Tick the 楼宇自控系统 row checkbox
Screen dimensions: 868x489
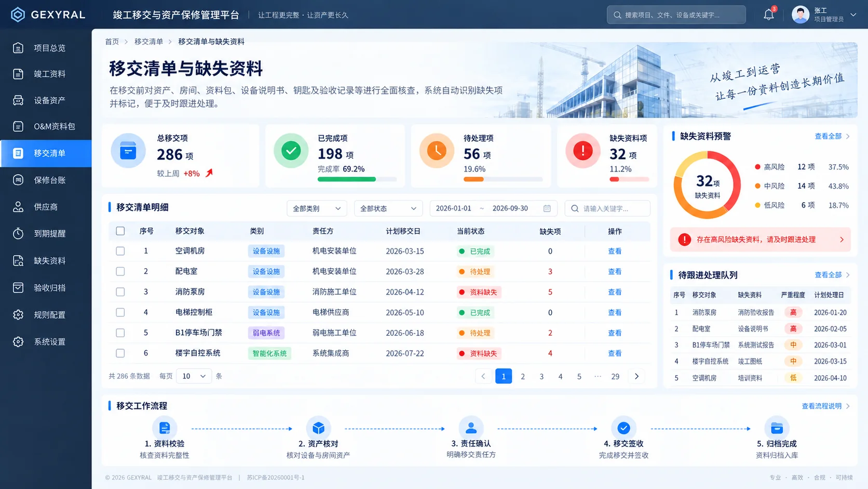coord(120,353)
